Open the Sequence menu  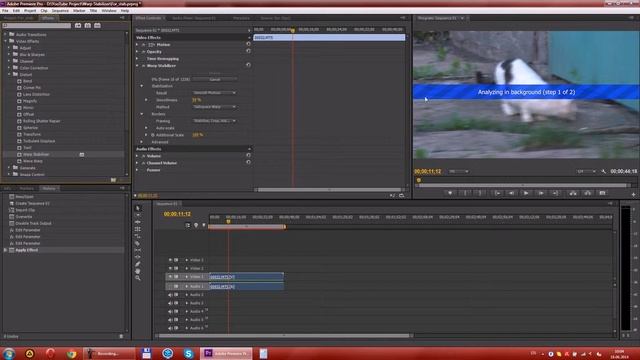pos(60,11)
